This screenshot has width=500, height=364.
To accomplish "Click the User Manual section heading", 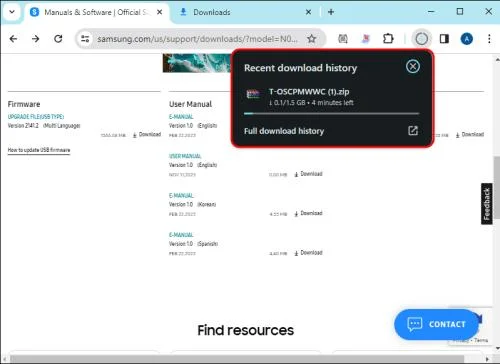I will tap(190, 104).
